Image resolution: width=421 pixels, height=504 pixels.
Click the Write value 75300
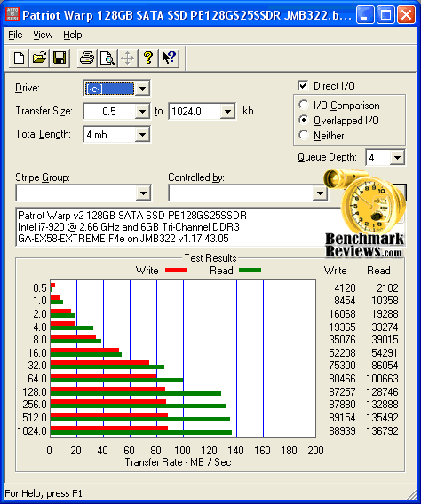pyautogui.click(x=342, y=366)
